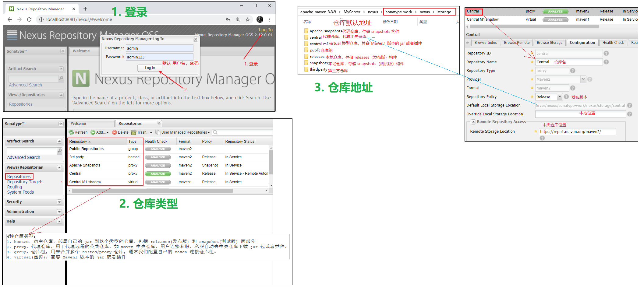Viewport: 644px width, 291px height.
Task: Open Repositories link in top window sidebar
Action: (x=21, y=104)
